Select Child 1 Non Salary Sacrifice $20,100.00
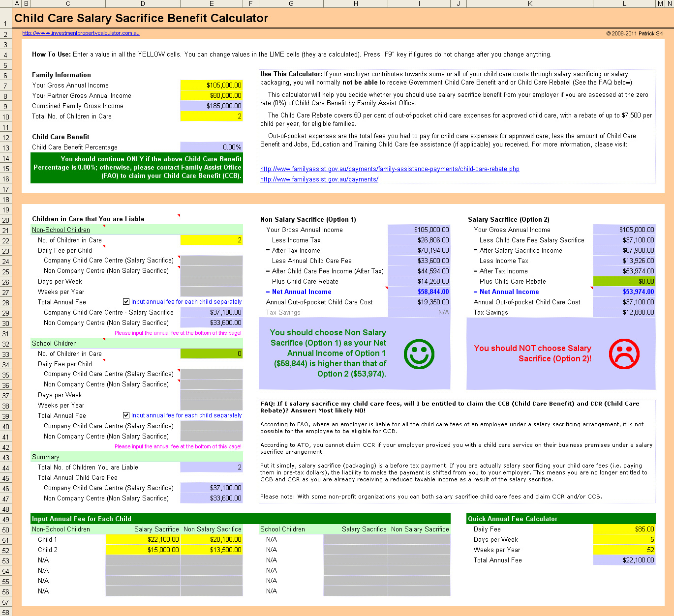This screenshot has height=616, width=674. coord(212,539)
